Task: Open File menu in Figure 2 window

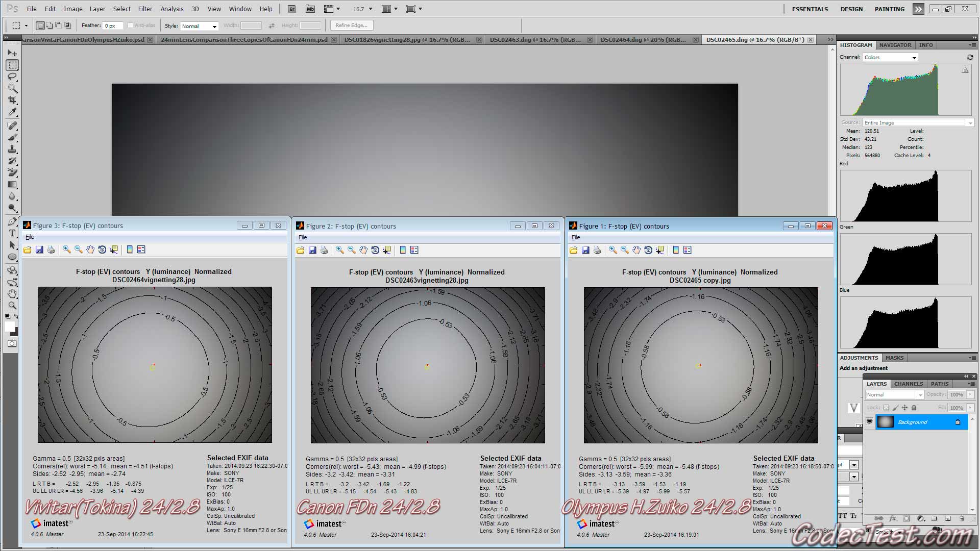Action: click(x=303, y=237)
